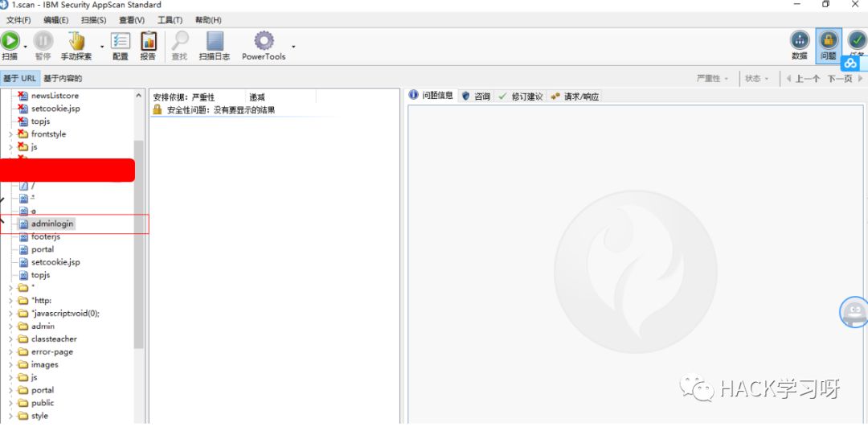Open the 编辑(E) menu
Screen dimensions: 868x427
point(56,20)
